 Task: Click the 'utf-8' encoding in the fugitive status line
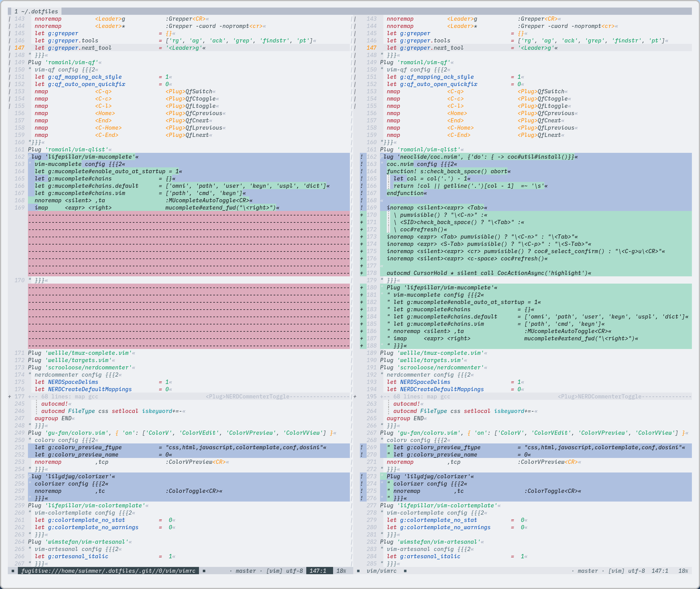pos(294,571)
